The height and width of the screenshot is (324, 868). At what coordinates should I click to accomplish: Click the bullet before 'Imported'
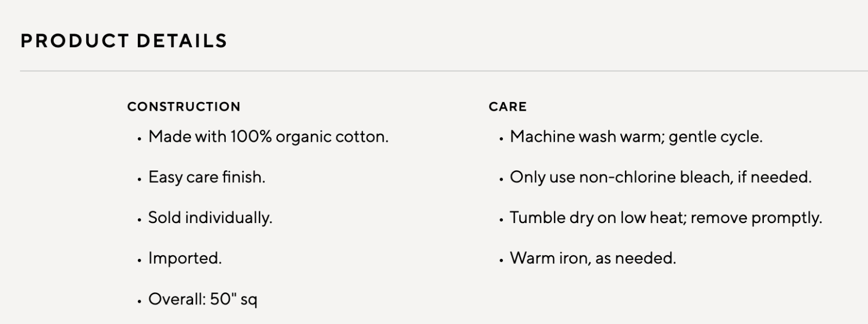[x=139, y=260]
